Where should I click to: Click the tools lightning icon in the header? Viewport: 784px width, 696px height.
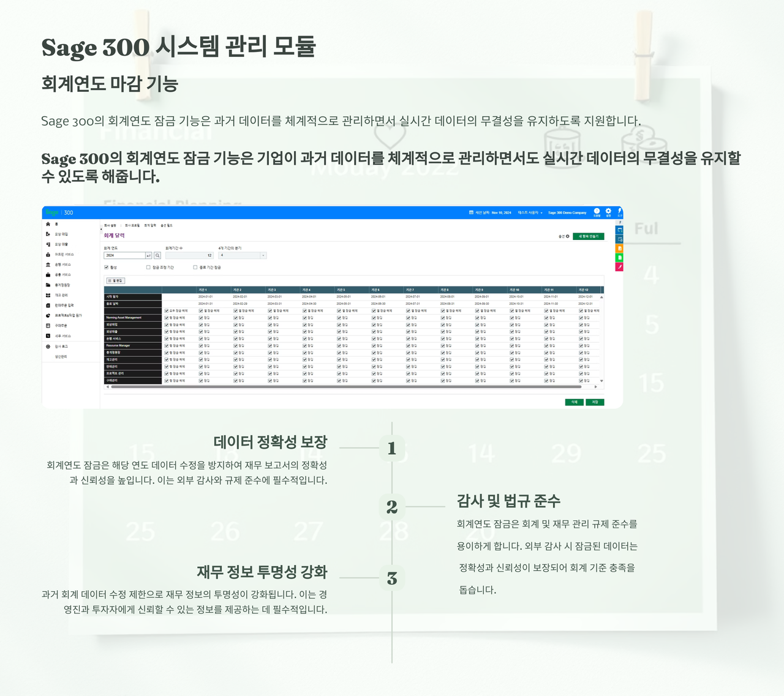(x=619, y=211)
